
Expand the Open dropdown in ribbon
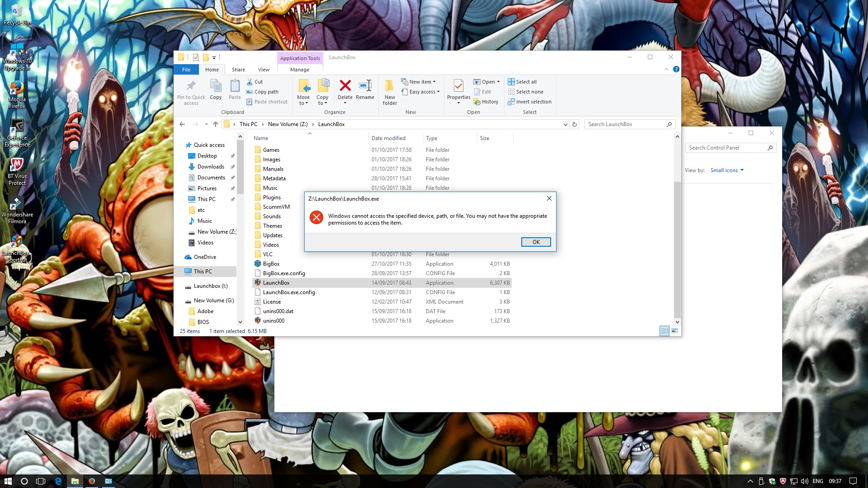[x=487, y=82]
